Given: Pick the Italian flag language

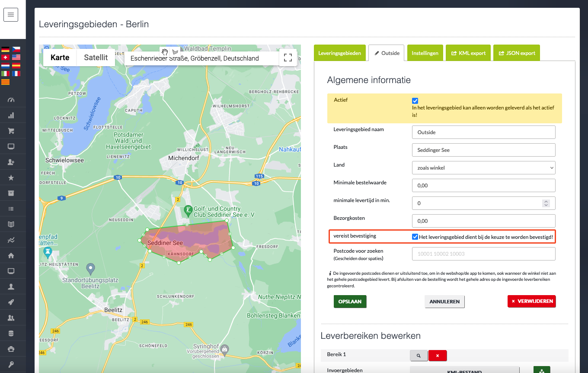Looking at the screenshot, I should point(6,74).
